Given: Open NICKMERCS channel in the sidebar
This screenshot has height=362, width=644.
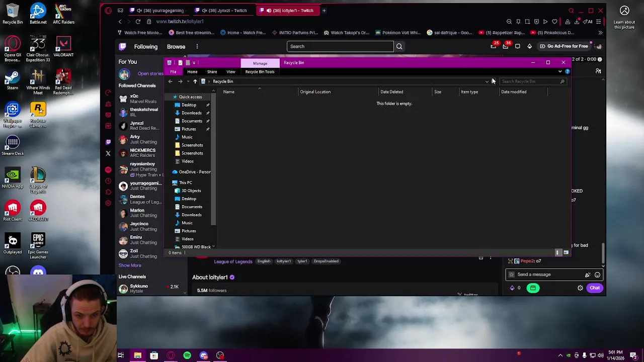Looking at the screenshot, I should point(140,153).
